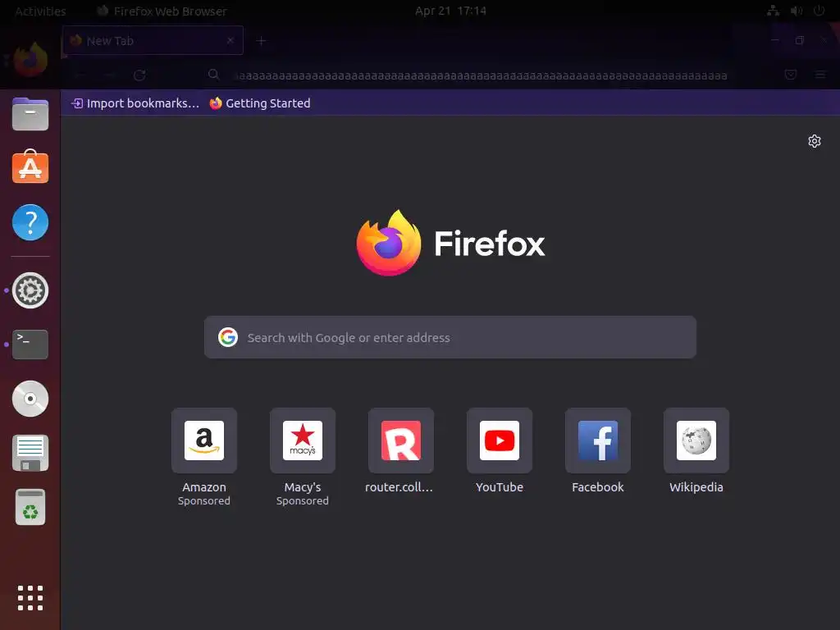Screen dimensions: 840x630
Task: Reload the page with refresh icon
Action: tap(139, 75)
